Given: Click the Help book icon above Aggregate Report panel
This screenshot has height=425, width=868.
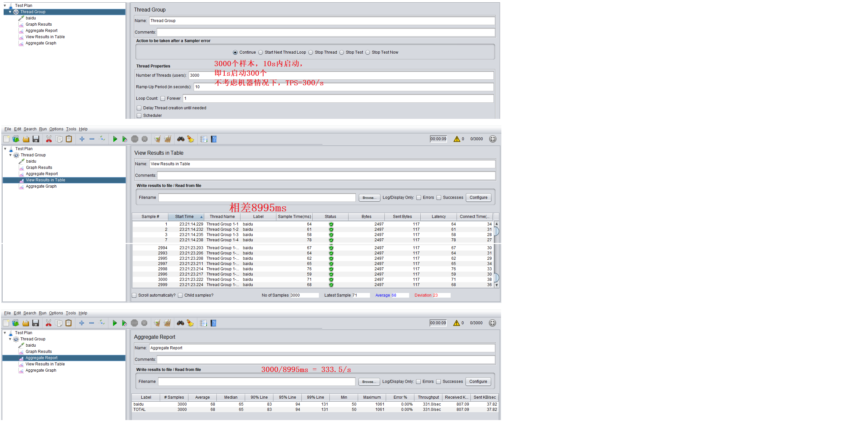Looking at the screenshot, I should [213, 323].
